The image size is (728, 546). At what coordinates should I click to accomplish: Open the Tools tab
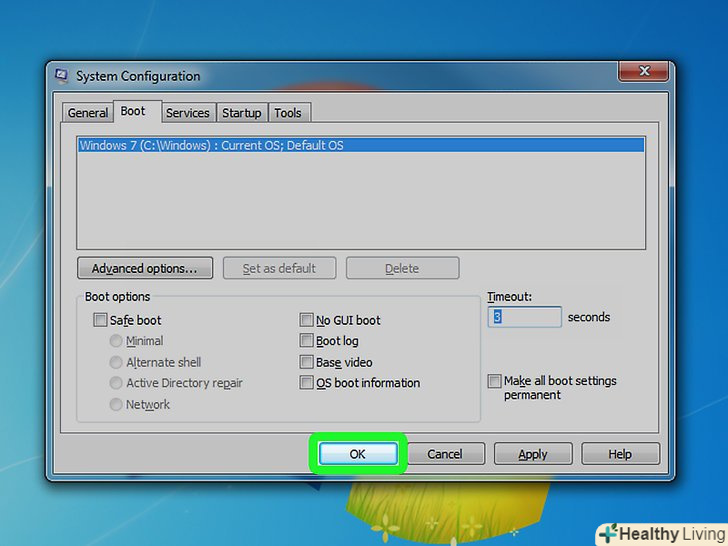(x=288, y=113)
